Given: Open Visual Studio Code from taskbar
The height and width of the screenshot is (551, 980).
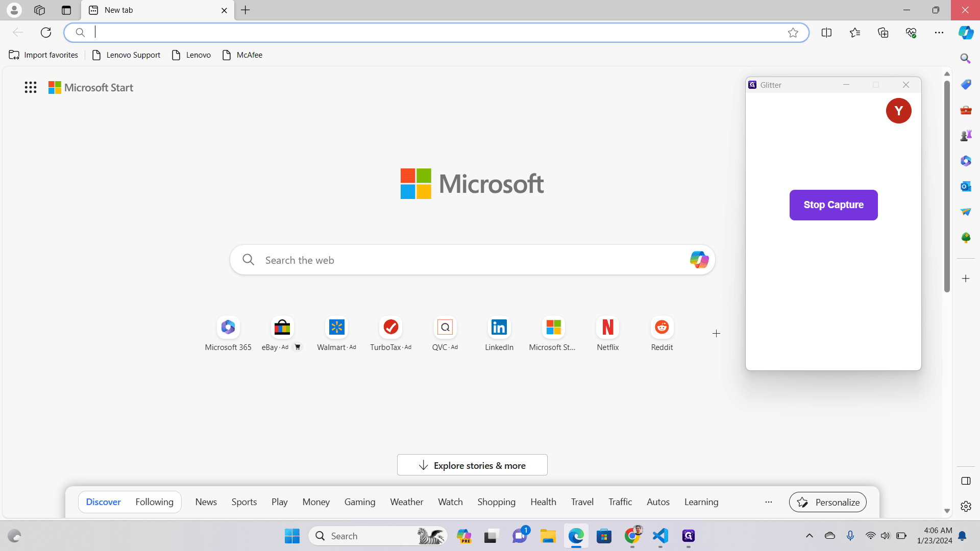Looking at the screenshot, I should click(660, 536).
